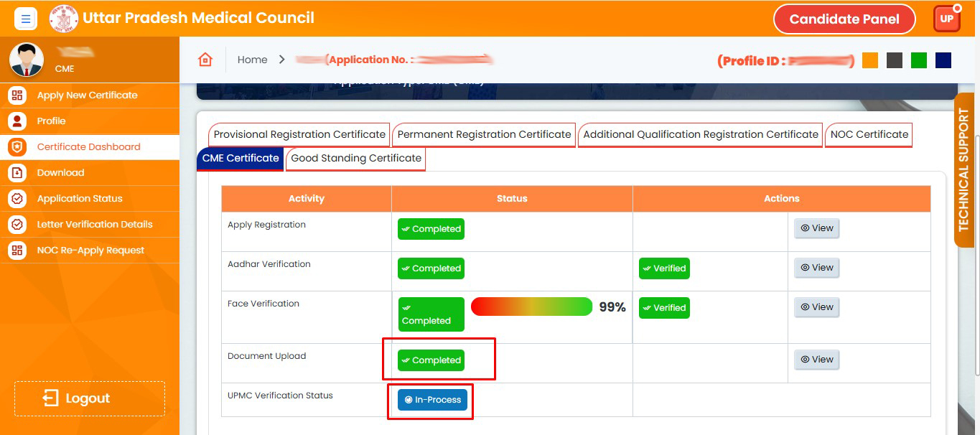Select the Good Standing Certificate tab

point(356,158)
